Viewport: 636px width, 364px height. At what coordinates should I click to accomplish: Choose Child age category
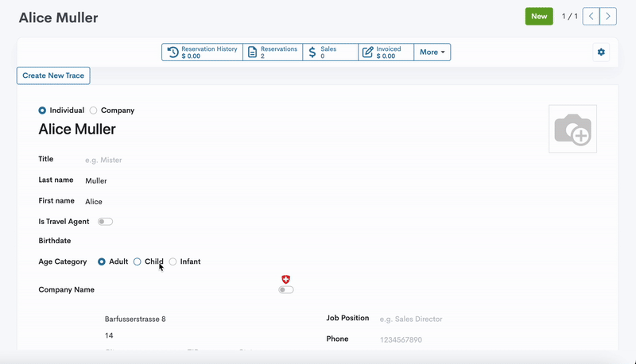coord(138,261)
